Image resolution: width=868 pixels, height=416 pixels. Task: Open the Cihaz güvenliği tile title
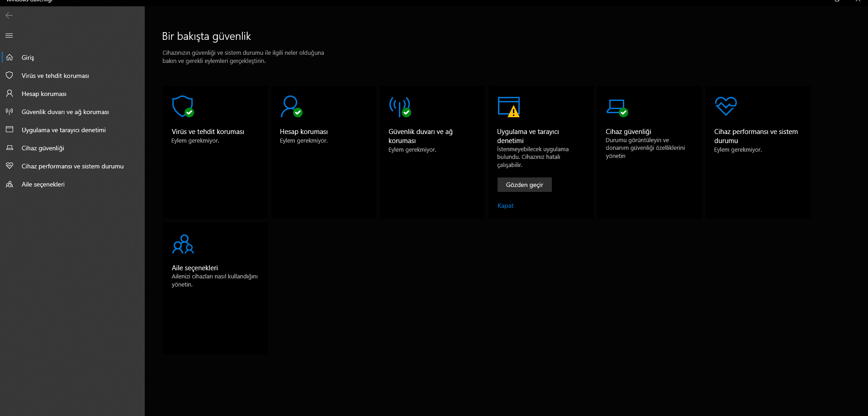pyautogui.click(x=628, y=132)
